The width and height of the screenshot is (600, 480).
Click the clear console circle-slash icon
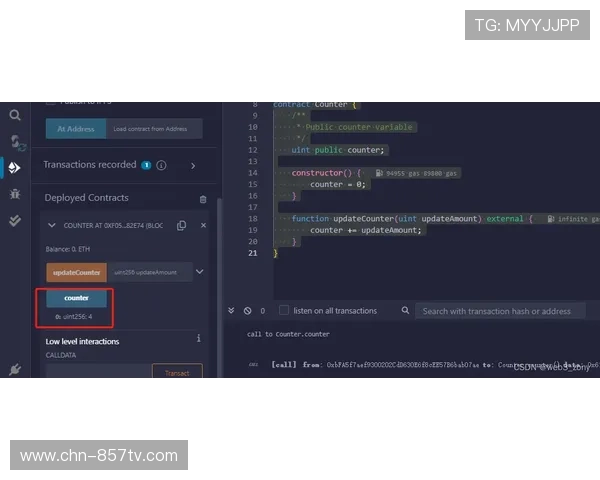coord(247,311)
